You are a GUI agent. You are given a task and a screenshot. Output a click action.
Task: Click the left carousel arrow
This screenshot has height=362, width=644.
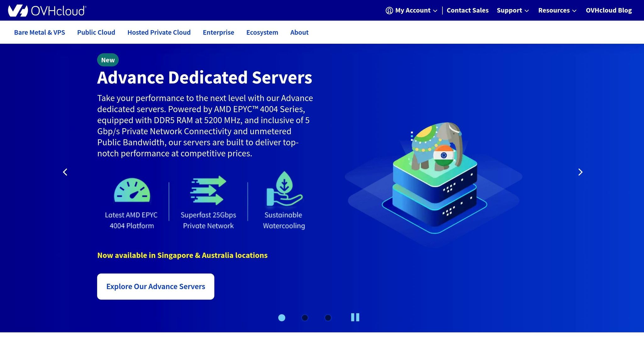click(x=65, y=172)
